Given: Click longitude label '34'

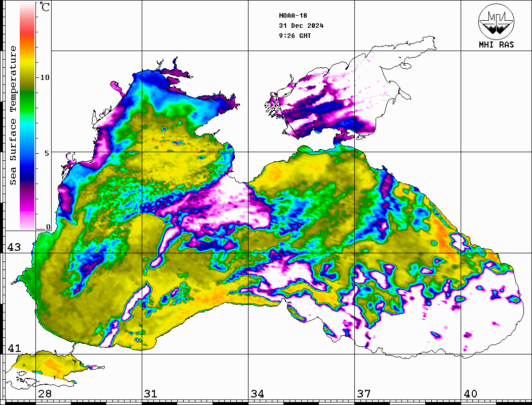Looking at the screenshot, I should pos(258,394).
